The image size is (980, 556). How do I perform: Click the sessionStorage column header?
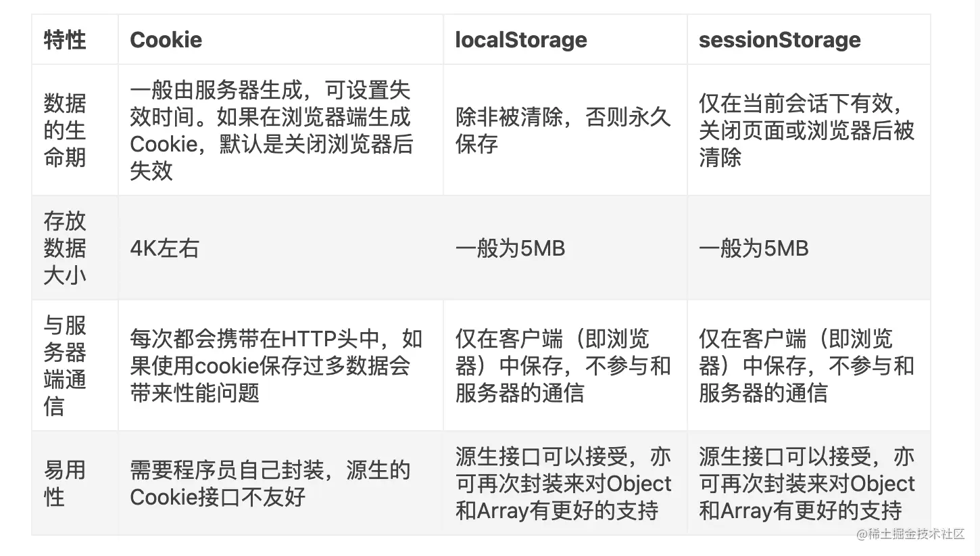[808, 39]
